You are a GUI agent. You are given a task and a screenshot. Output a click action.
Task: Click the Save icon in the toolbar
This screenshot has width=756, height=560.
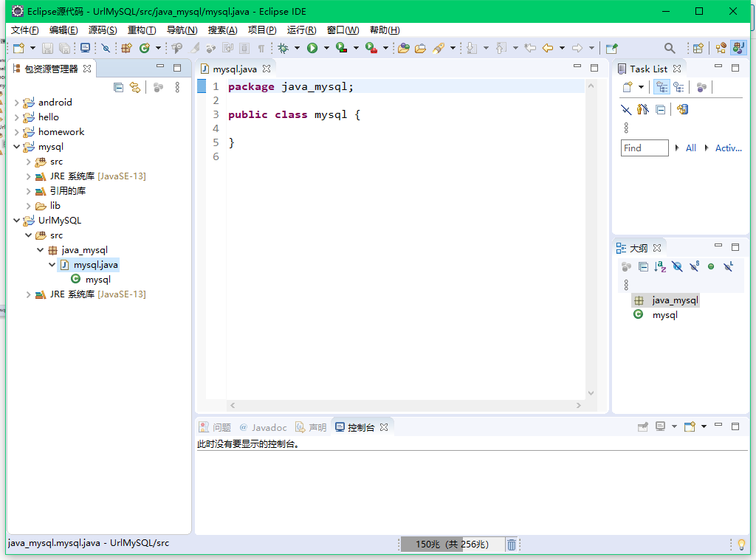[47, 47]
